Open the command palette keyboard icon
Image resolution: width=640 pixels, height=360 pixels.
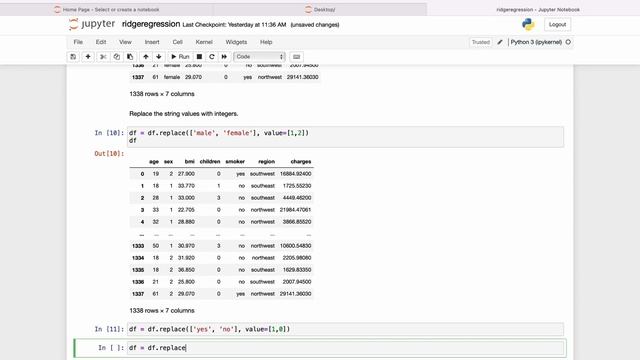pos(297,57)
